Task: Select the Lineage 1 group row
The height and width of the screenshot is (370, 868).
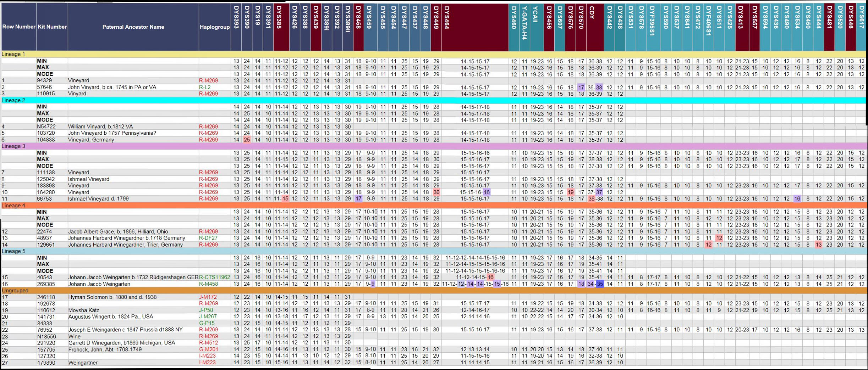Action: point(434,54)
